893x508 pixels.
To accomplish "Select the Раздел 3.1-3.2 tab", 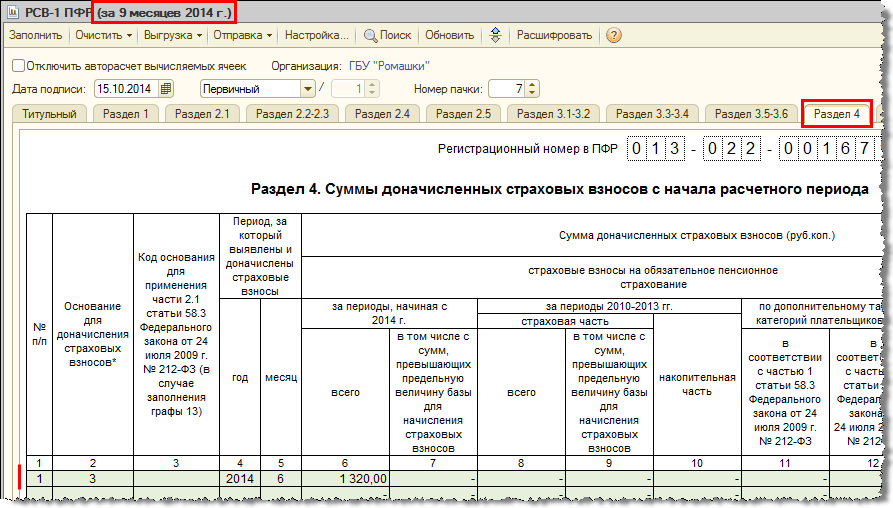I will [553, 114].
